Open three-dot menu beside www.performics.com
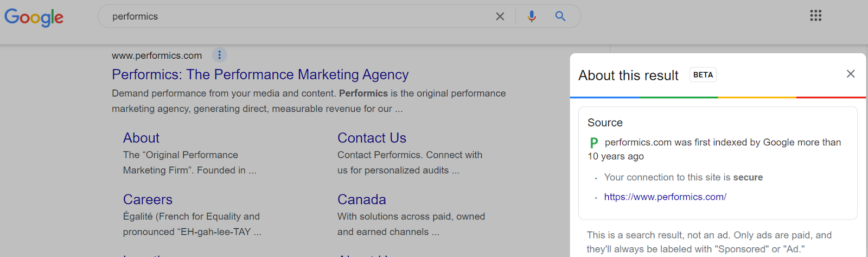The height and width of the screenshot is (257, 868). pyautogui.click(x=219, y=55)
